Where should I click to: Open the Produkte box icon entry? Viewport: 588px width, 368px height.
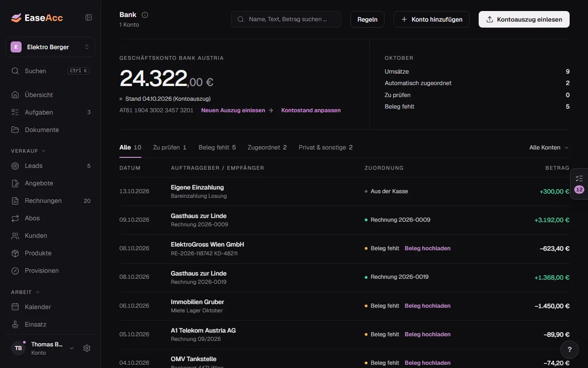click(x=15, y=253)
